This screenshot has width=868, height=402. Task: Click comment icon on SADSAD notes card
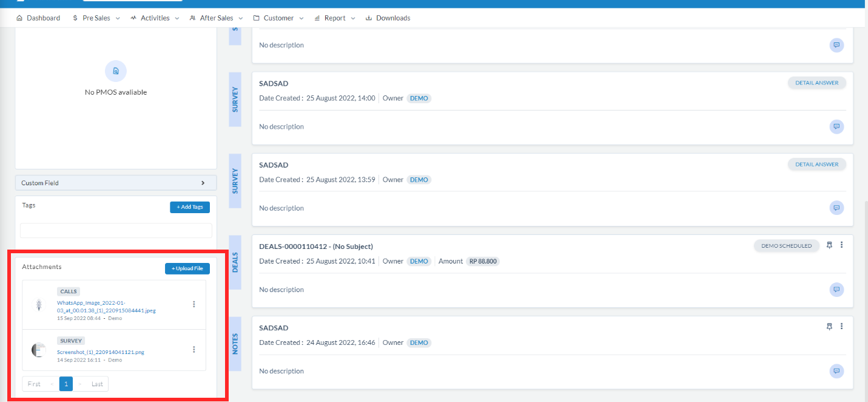[836, 371]
